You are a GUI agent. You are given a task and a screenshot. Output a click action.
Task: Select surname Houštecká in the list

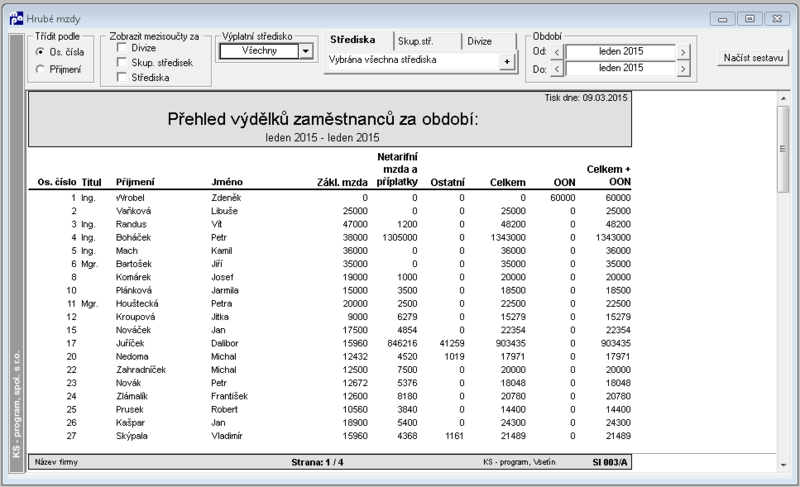click(x=137, y=304)
